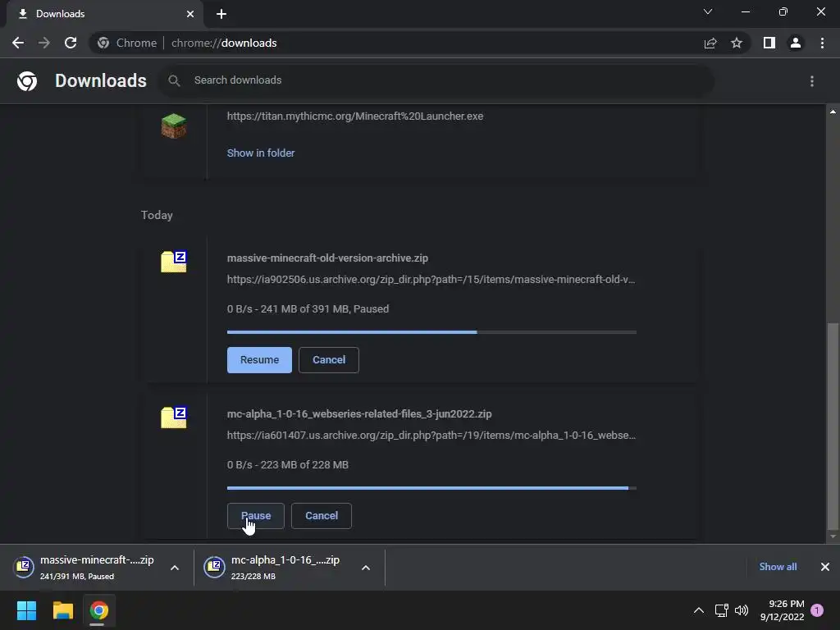
Task: Reload the Downloads page
Action: coord(71,43)
